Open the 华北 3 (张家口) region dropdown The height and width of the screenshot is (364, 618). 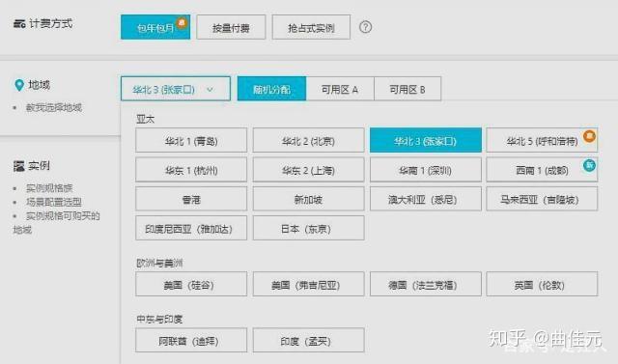[x=176, y=89]
